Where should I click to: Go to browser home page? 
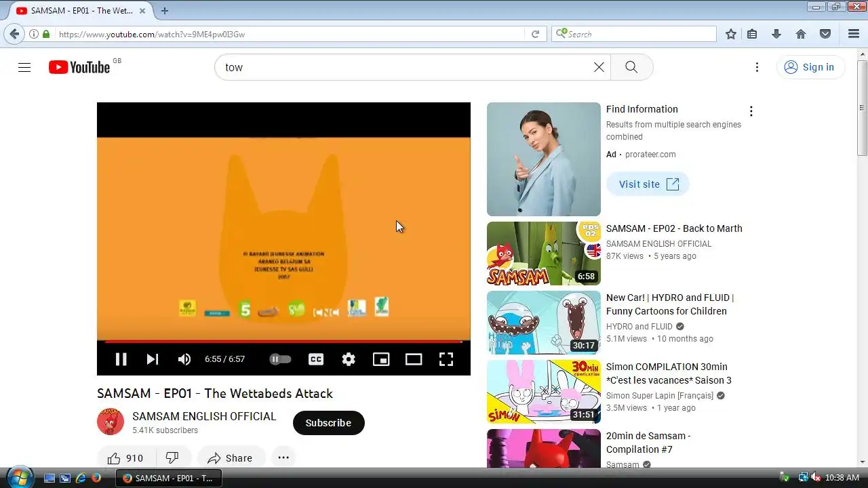(x=801, y=34)
